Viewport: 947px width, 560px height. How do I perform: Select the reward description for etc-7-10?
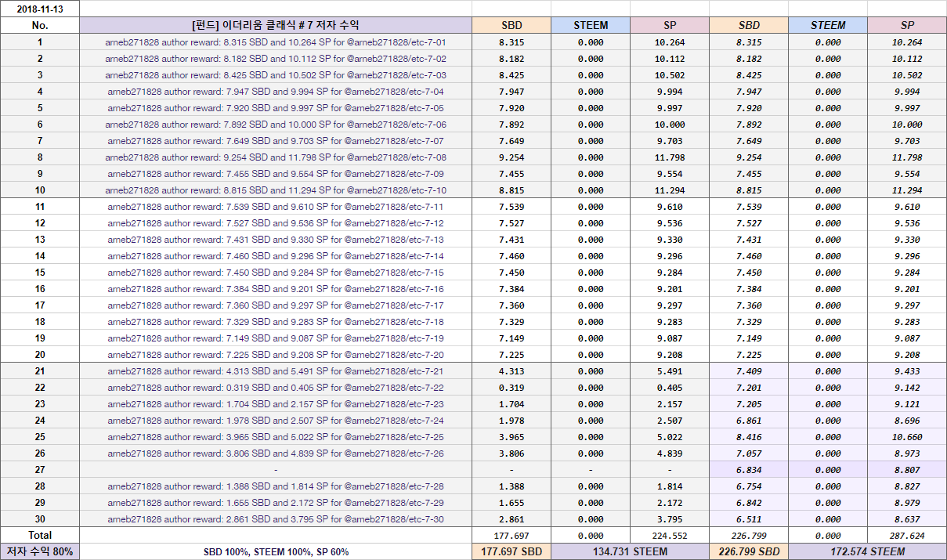click(276, 190)
